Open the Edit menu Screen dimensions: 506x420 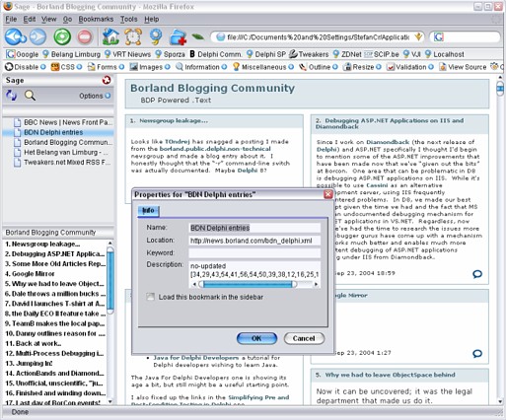[x=30, y=19]
